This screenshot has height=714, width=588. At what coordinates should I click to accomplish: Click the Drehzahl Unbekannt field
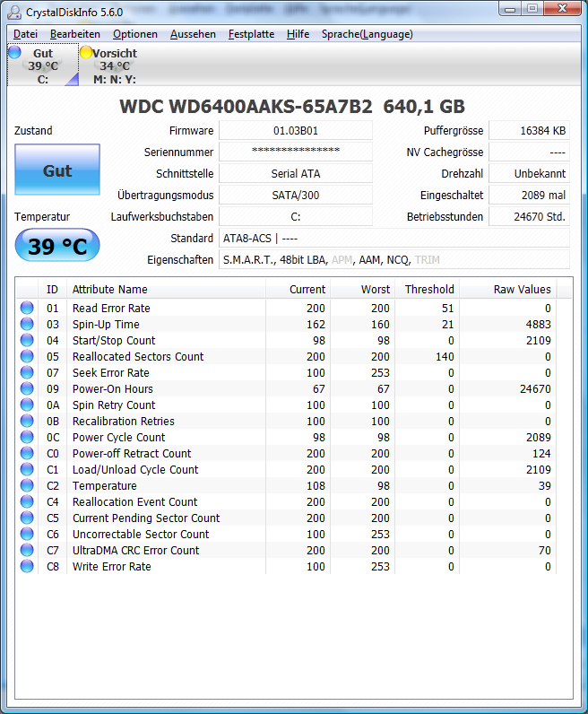530,173
